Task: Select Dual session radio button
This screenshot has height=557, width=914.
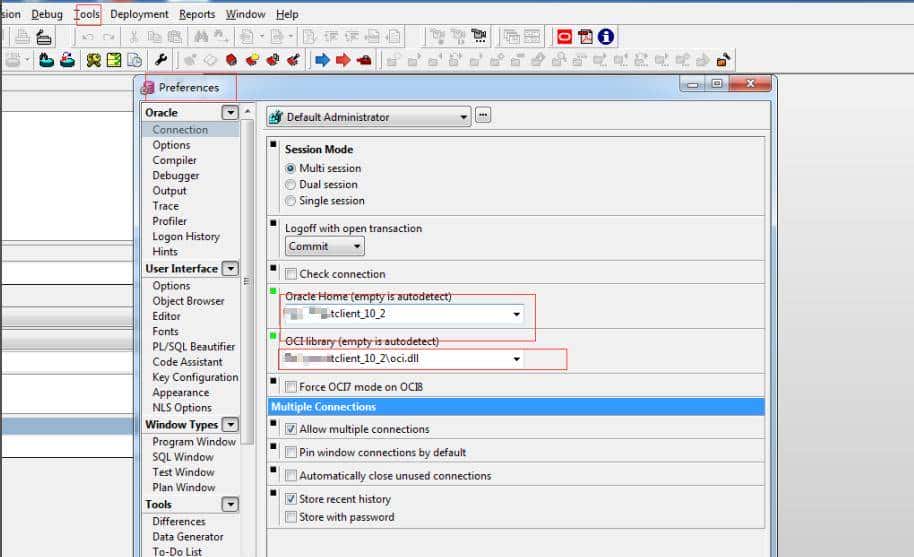Action: [290, 185]
